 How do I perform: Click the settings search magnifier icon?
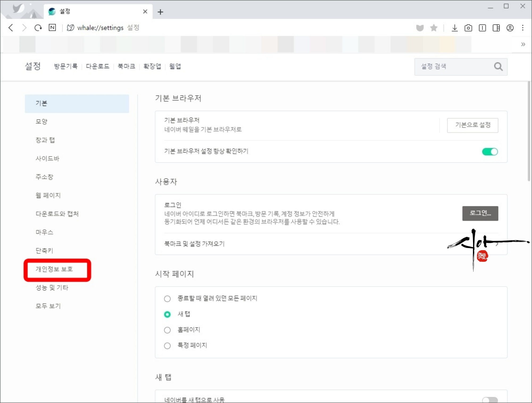point(498,67)
